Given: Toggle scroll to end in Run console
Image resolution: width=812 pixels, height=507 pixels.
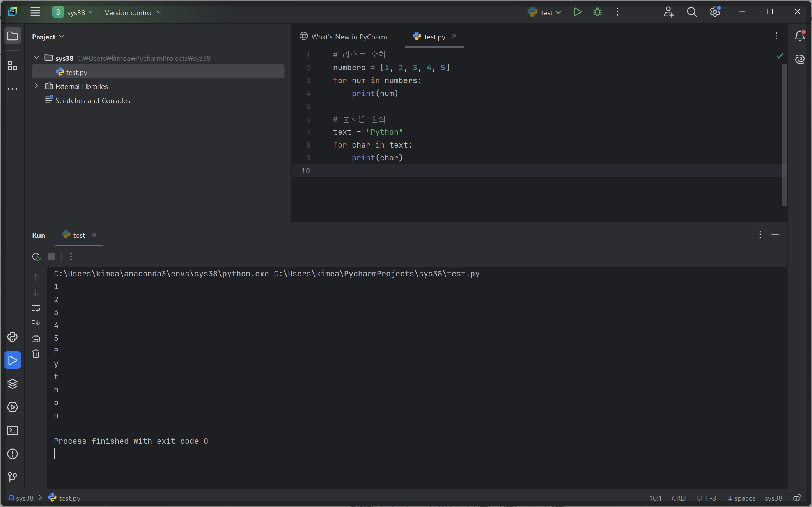Looking at the screenshot, I should coord(36,323).
